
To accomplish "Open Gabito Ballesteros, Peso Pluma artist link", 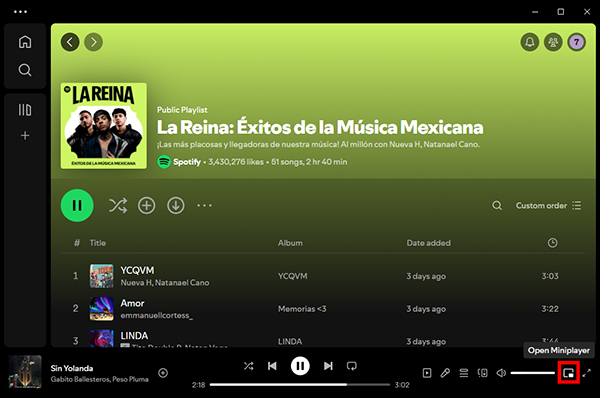I will pyautogui.click(x=99, y=379).
